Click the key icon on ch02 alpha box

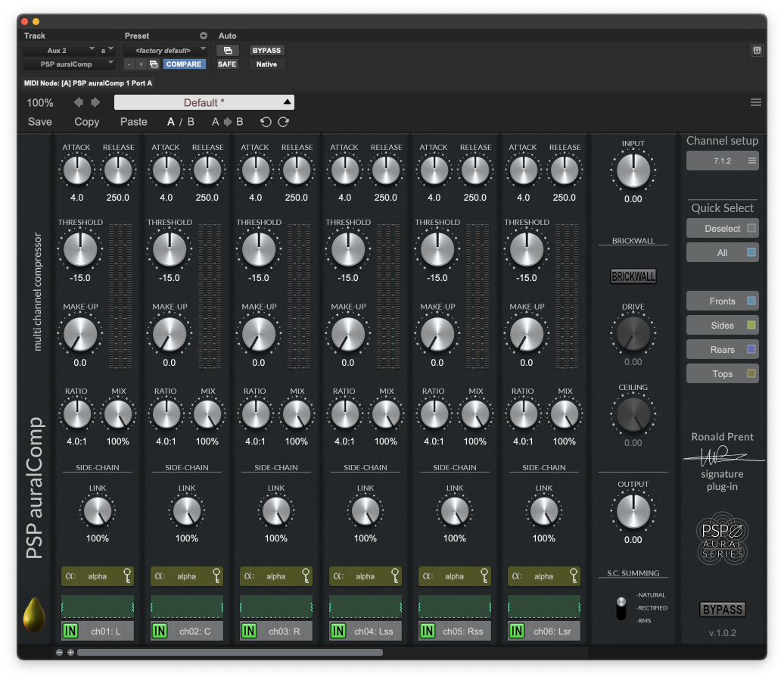pyautogui.click(x=216, y=576)
